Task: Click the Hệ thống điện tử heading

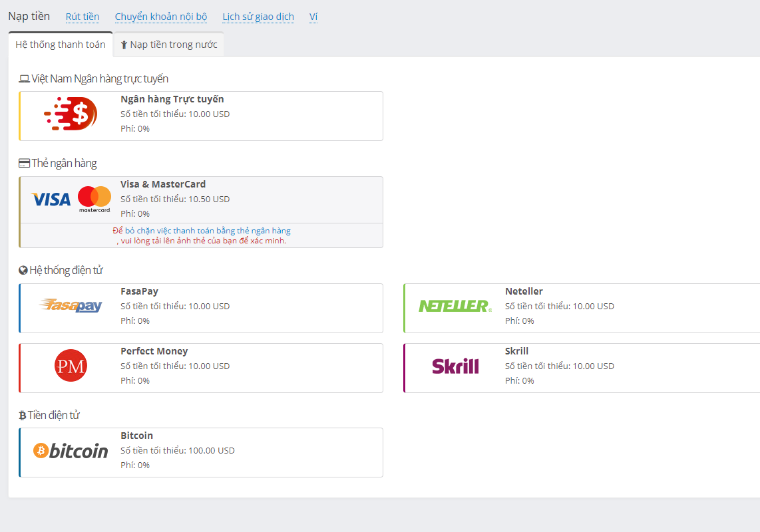Action: [66, 271]
